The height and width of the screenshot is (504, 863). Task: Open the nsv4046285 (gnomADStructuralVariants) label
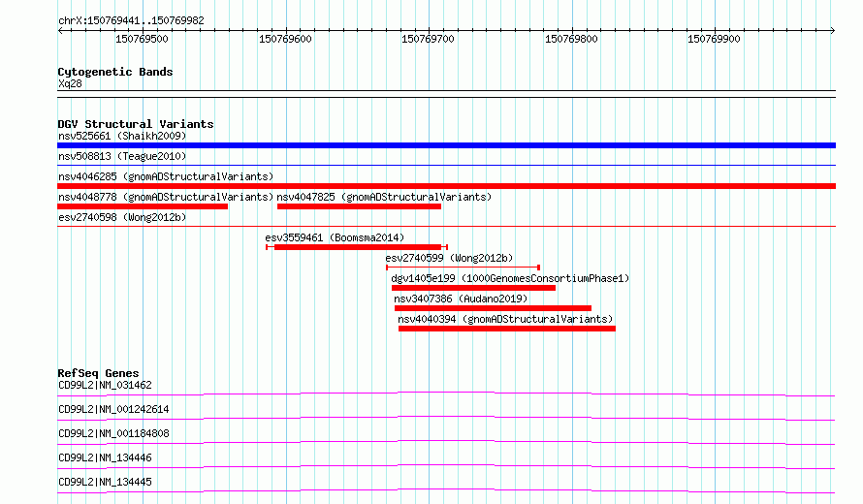(166, 176)
